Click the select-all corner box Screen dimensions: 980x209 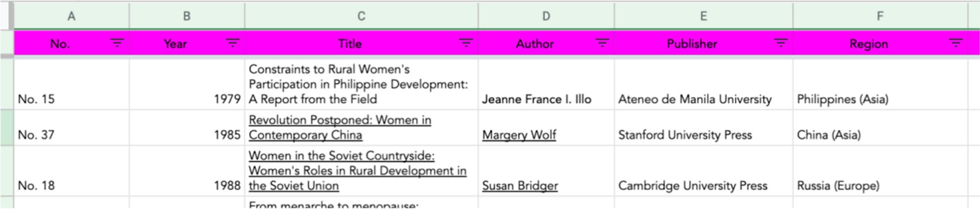pyautogui.click(x=7, y=16)
